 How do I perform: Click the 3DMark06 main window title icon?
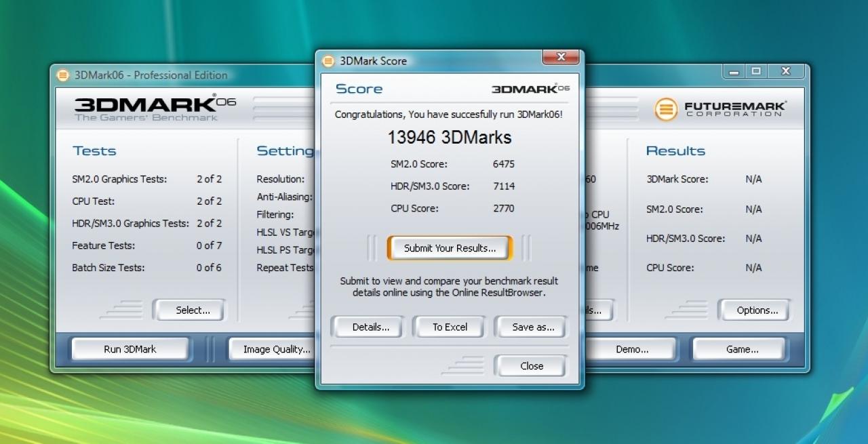coord(63,75)
